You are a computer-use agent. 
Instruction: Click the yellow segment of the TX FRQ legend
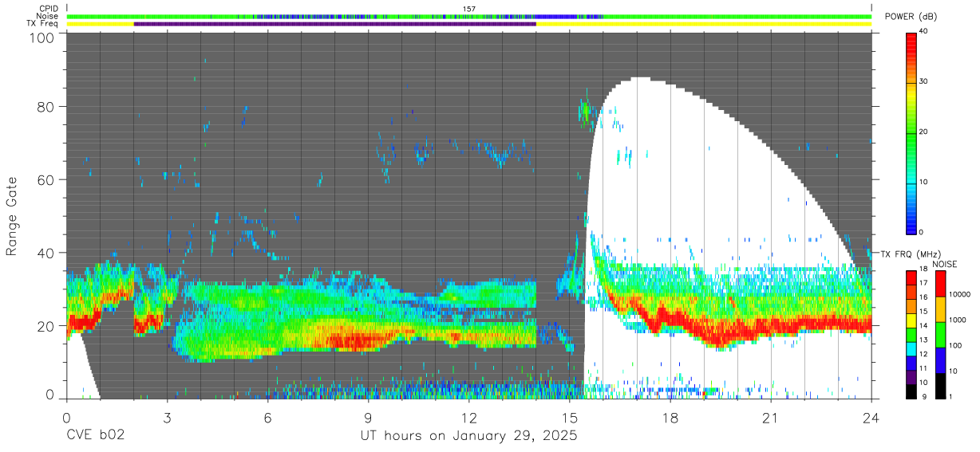[911, 320]
